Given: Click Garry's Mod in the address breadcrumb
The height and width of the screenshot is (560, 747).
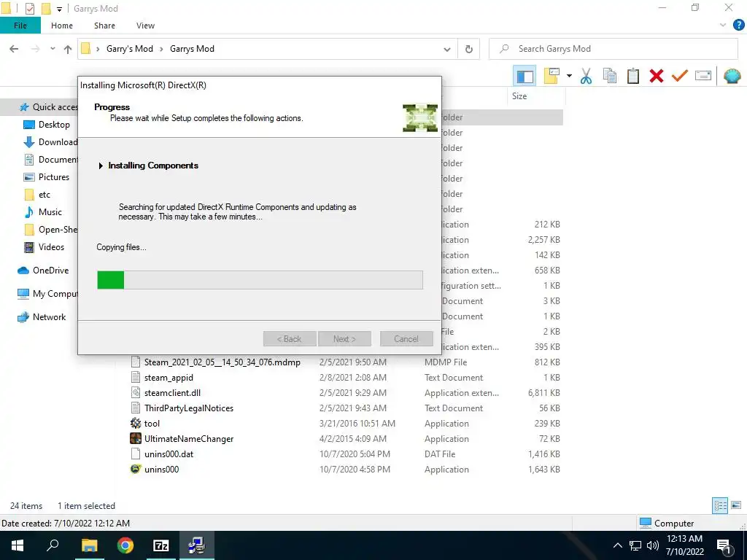Looking at the screenshot, I should [x=130, y=49].
